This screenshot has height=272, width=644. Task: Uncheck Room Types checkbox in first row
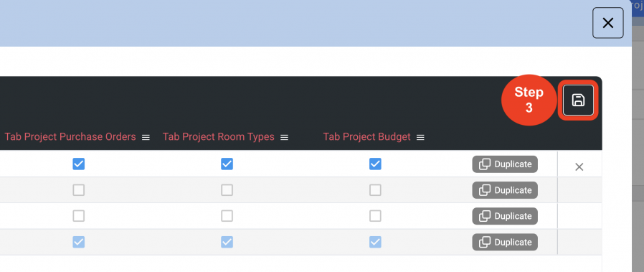click(227, 164)
